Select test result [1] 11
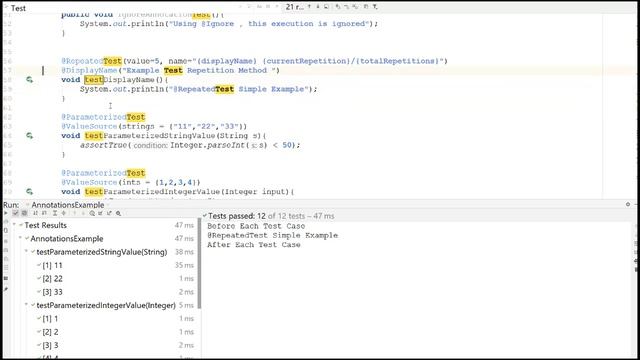640x360 pixels. tap(103, 265)
